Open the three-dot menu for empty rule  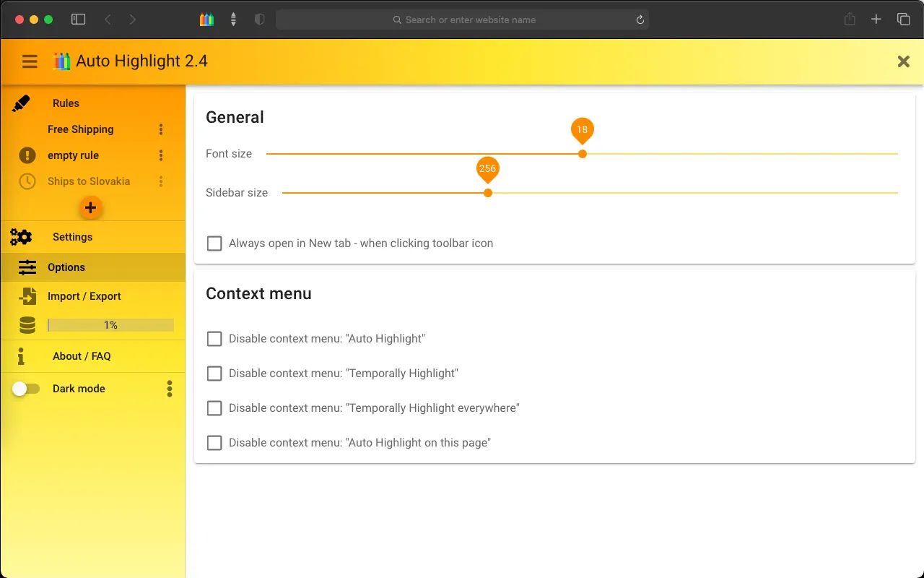[x=161, y=155]
